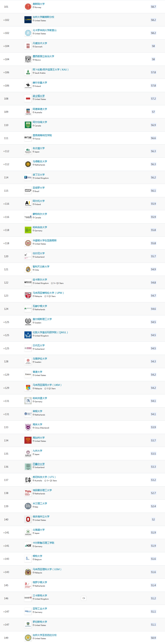
Task: Click the UTS university logo
Action: click(28, 480)
